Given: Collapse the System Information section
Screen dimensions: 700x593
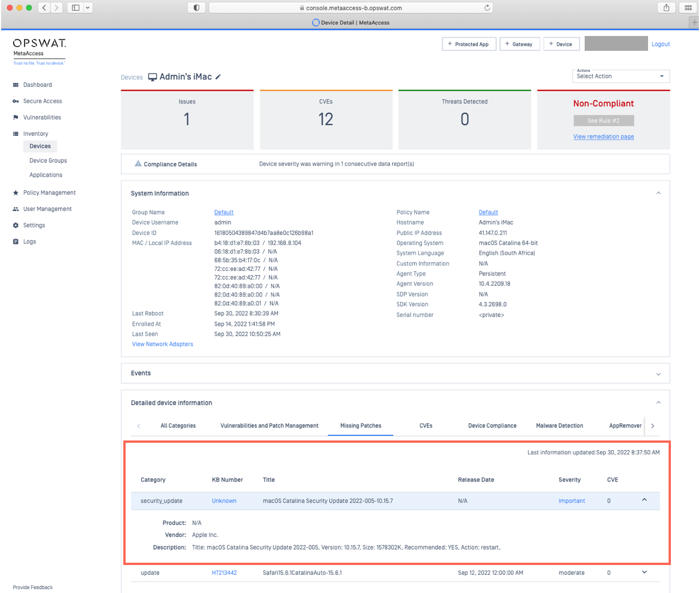Looking at the screenshot, I should [658, 193].
